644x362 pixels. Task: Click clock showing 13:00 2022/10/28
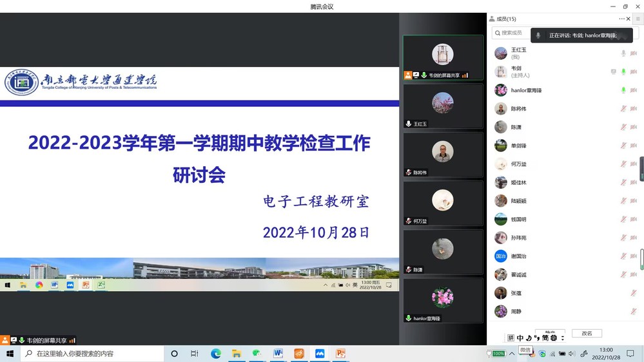[x=606, y=354]
